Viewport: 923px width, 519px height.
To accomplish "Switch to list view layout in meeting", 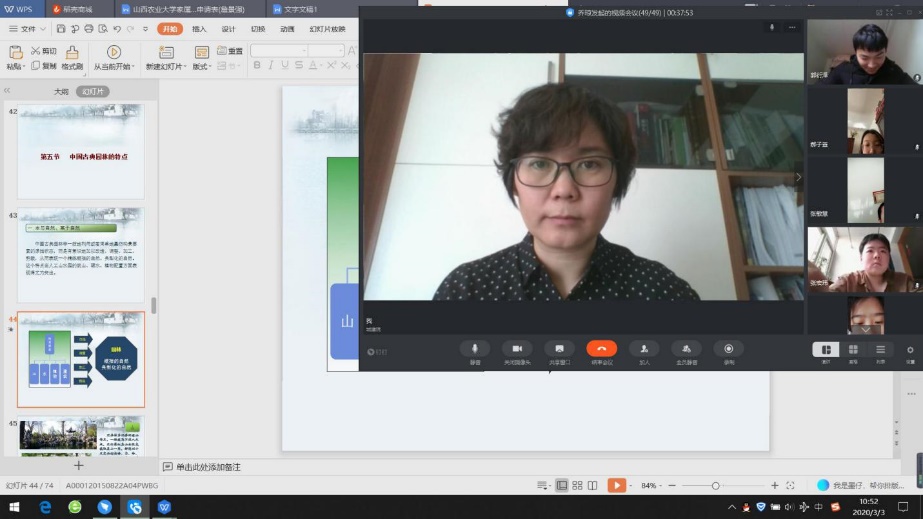I will 880,351.
